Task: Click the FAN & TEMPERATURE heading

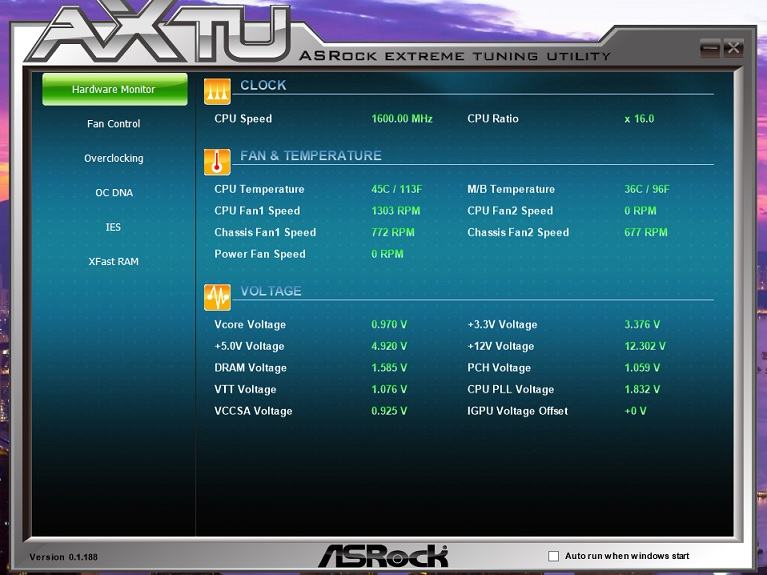Action: [311, 156]
